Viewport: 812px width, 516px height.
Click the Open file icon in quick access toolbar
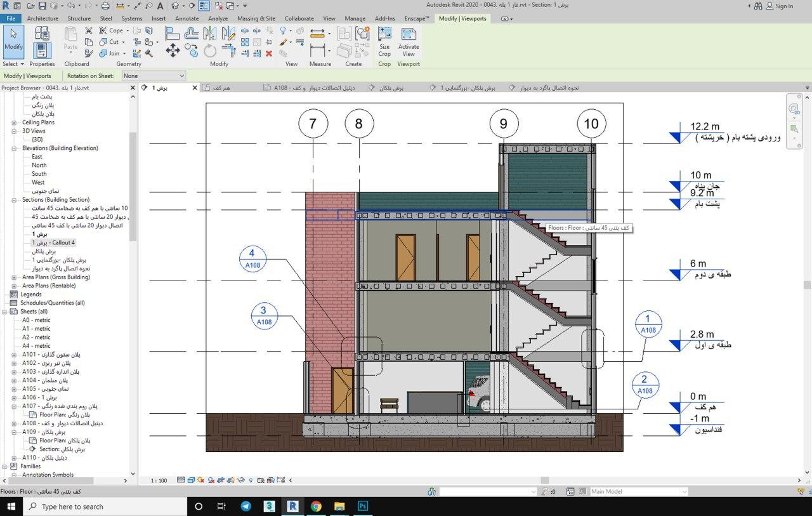pos(29,6)
